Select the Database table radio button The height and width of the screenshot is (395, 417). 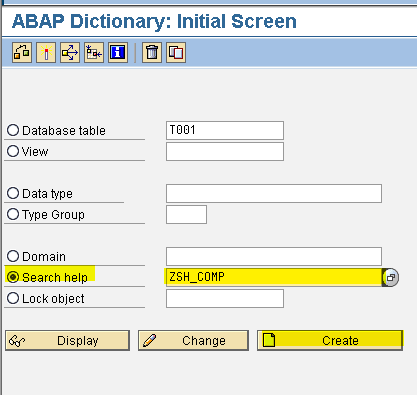click(13, 130)
